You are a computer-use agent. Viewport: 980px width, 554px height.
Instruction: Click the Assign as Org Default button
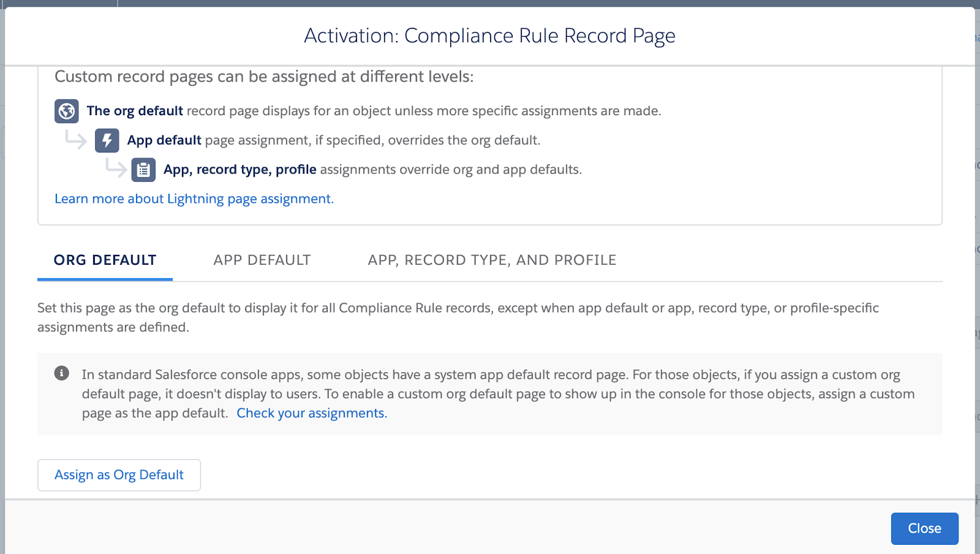pyautogui.click(x=119, y=474)
